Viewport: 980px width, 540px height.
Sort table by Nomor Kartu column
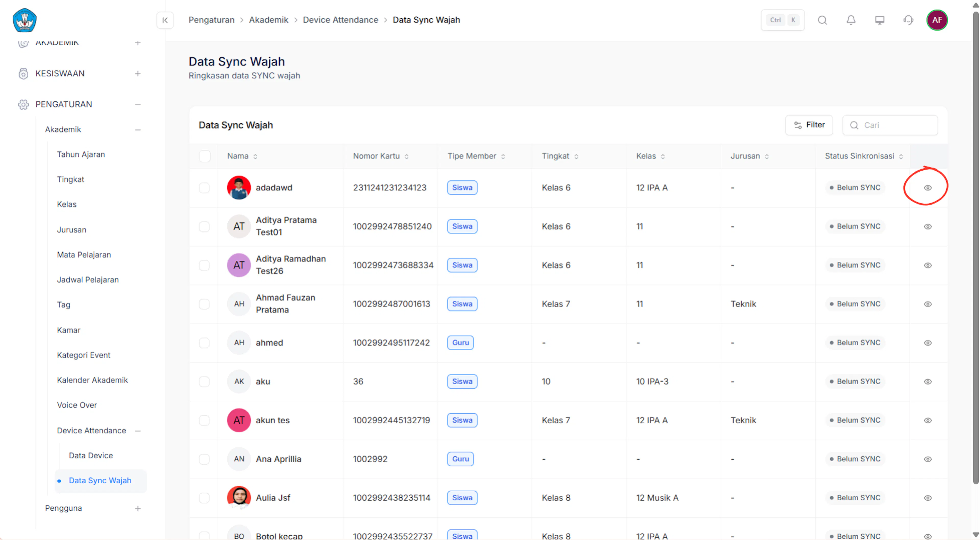click(x=406, y=157)
